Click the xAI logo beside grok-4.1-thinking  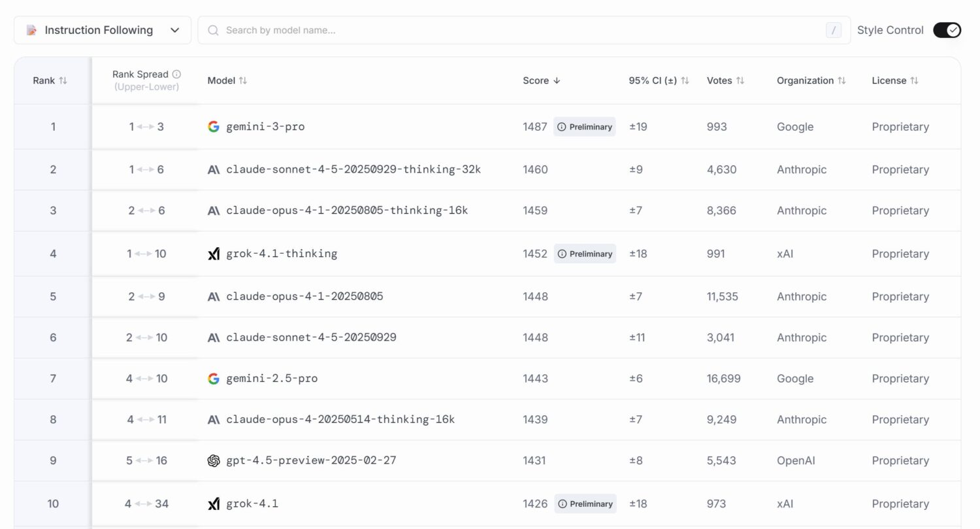[x=214, y=254]
